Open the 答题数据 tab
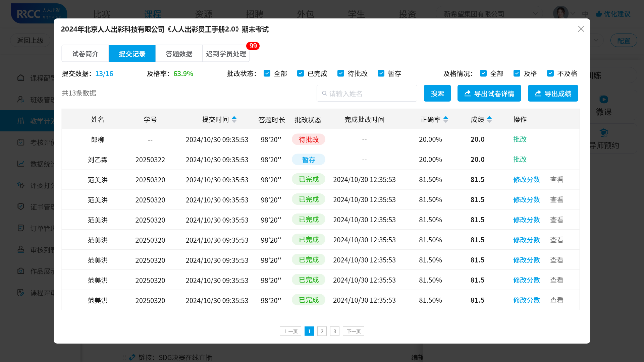 coord(179,53)
